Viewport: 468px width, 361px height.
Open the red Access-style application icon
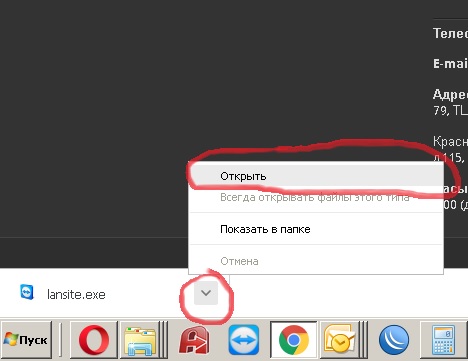195,340
